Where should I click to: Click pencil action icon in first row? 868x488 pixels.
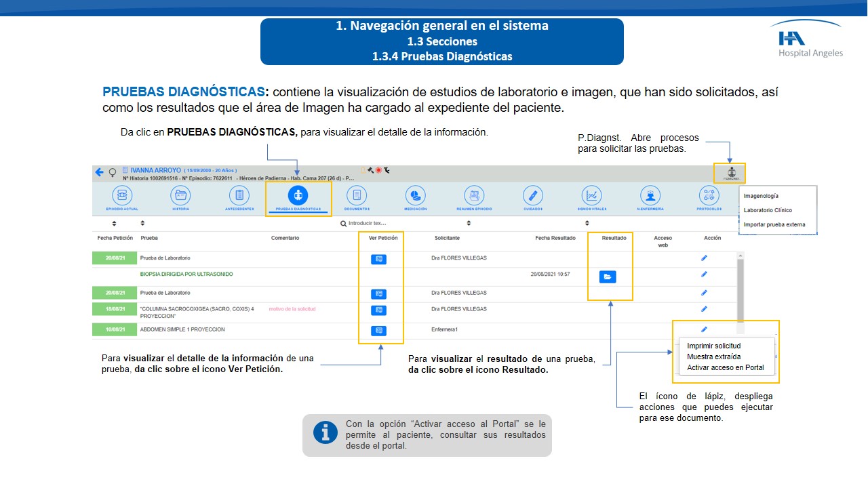click(704, 258)
